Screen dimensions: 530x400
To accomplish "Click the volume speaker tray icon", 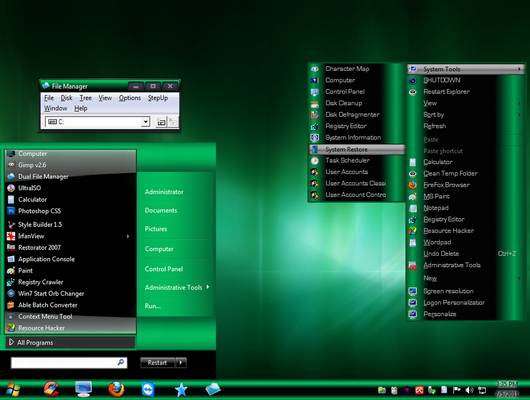I will tap(469, 391).
